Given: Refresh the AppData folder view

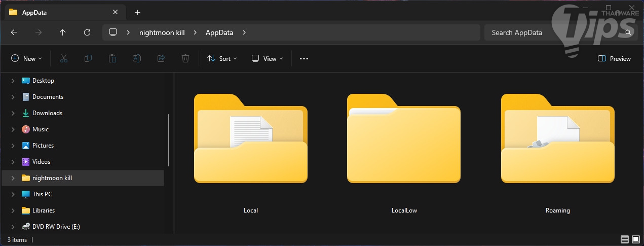Looking at the screenshot, I should (87, 32).
